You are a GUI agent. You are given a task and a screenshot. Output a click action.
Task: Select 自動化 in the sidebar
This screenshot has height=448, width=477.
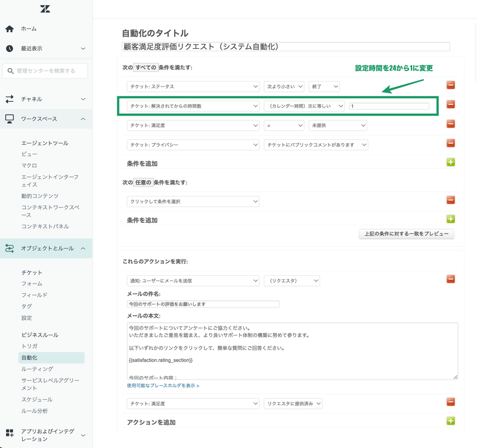(x=29, y=357)
